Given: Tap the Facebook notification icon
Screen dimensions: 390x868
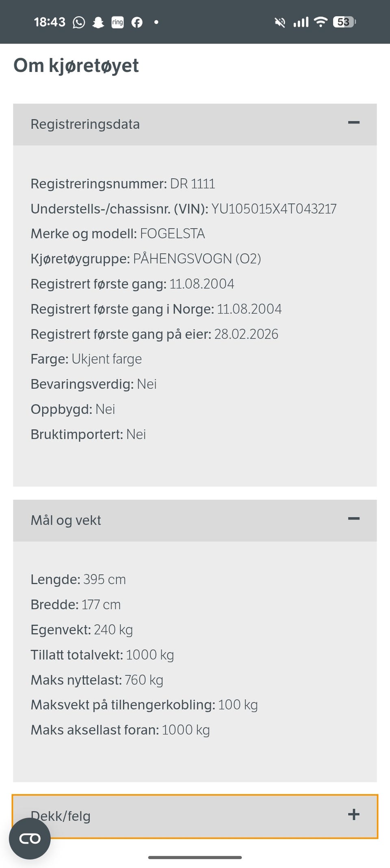Looking at the screenshot, I should pos(137,22).
